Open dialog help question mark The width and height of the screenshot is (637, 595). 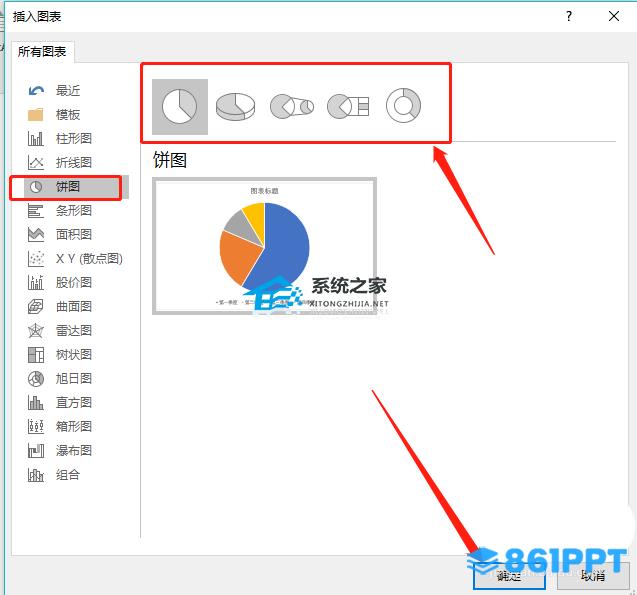pos(569,16)
